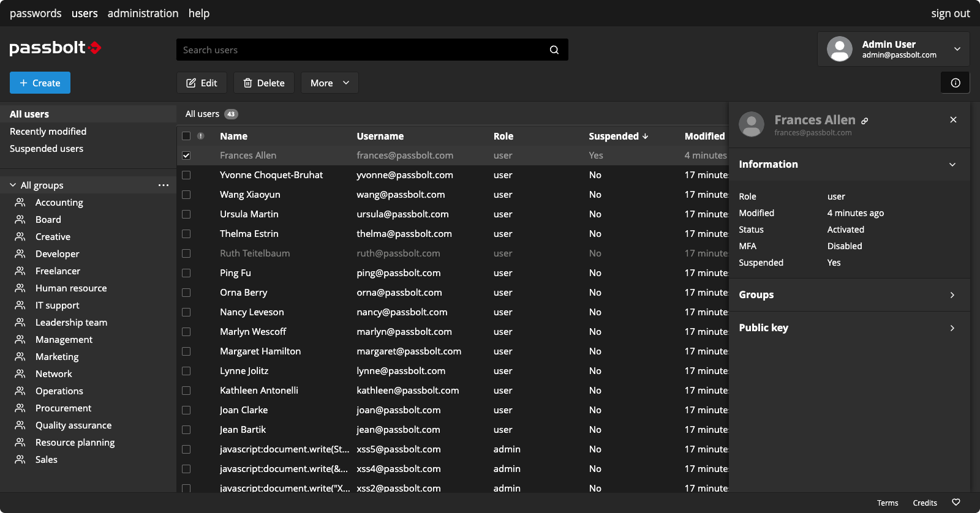Click Accounting group icon
Image resolution: width=980 pixels, height=513 pixels.
(20, 202)
